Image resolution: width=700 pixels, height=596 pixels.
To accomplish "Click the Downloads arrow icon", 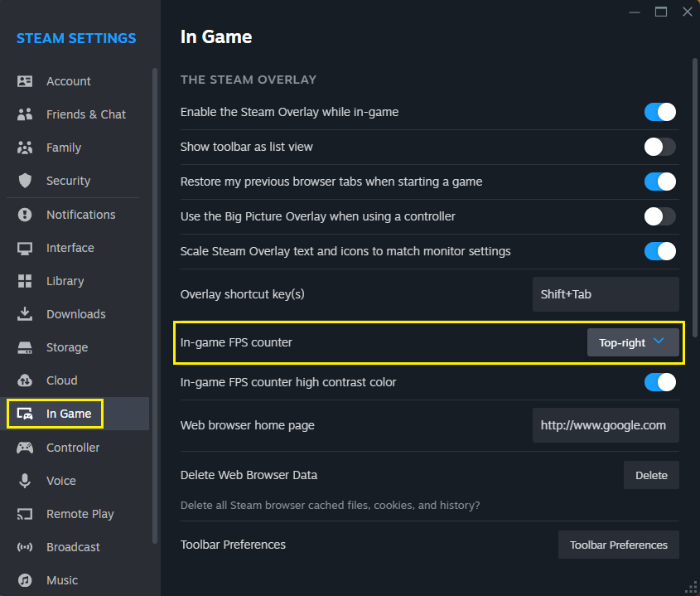I will point(25,314).
